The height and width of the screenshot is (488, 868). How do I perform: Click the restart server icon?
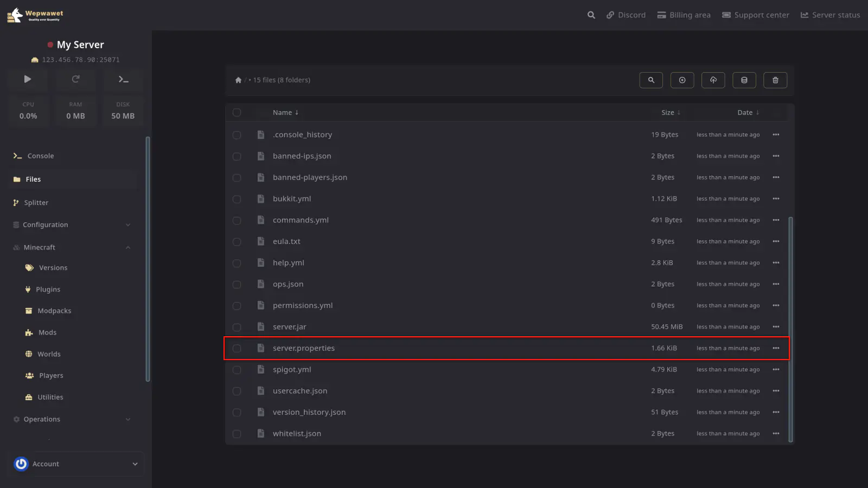pos(75,79)
